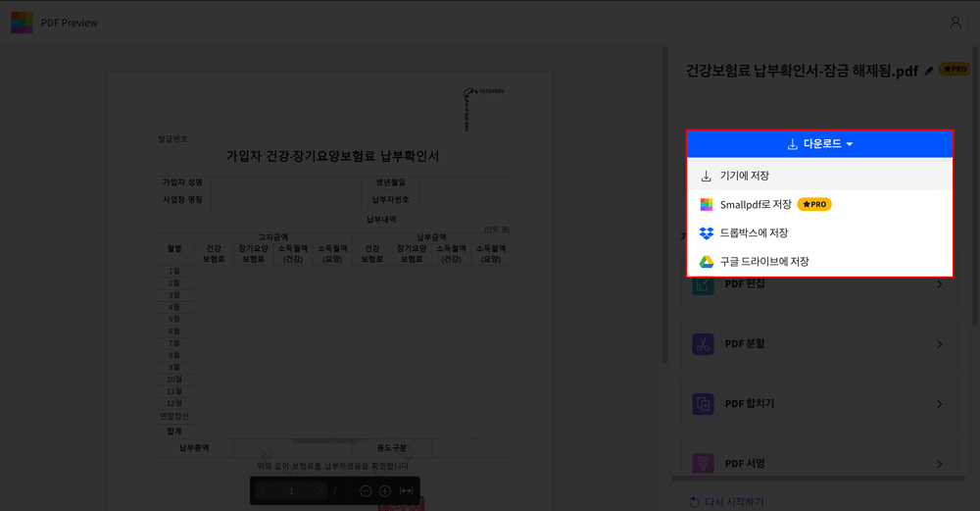Expand PDF 편집 chevron arrow

940,284
